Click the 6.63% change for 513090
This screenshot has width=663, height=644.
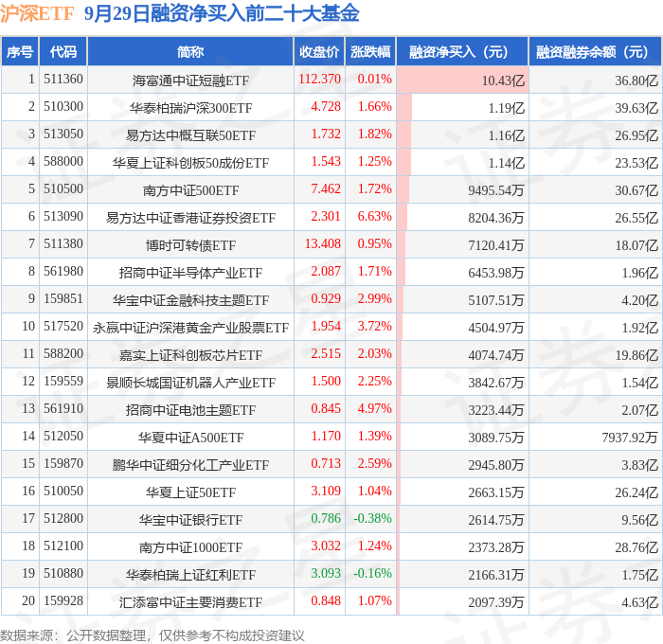point(375,217)
